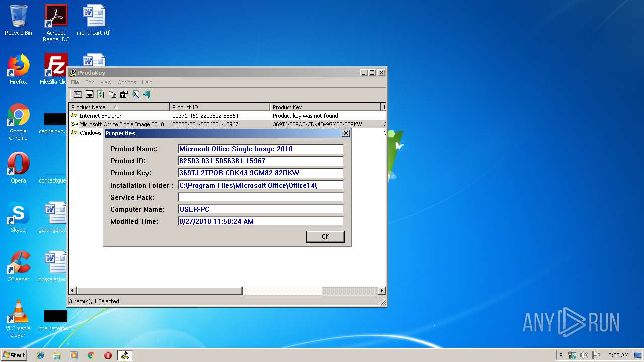Click the Find magnifier toolbar icon
Screen dimensions: 644x362
[135, 94]
